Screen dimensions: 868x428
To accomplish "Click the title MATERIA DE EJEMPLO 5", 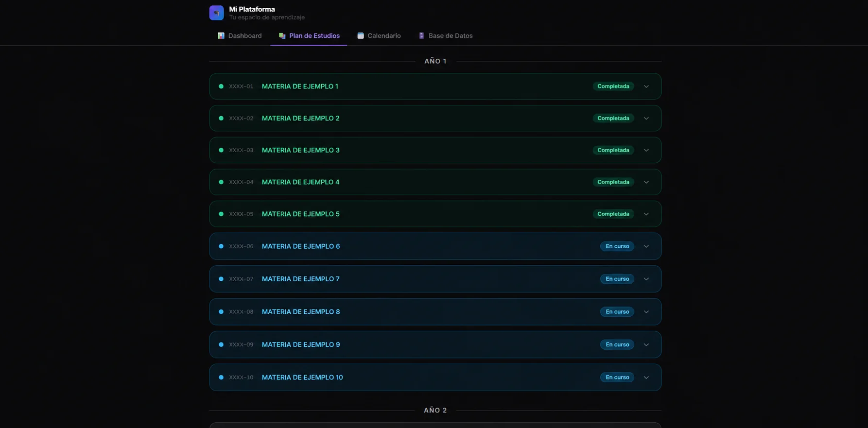I will (301, 214).
